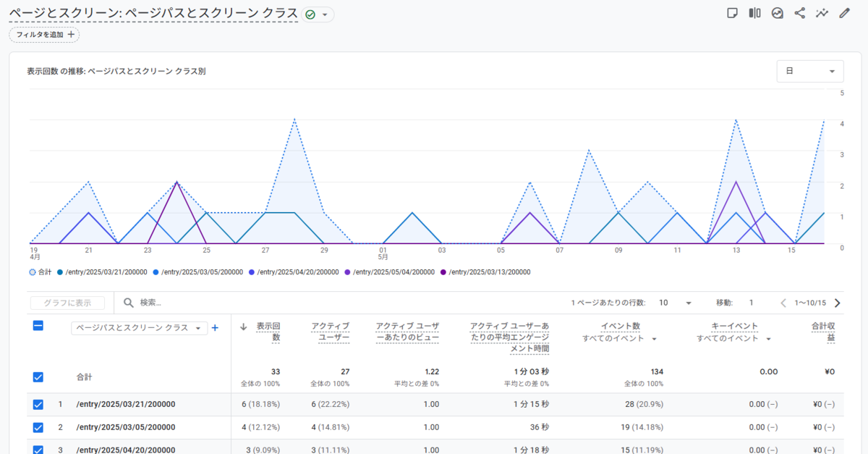Click the plus icon on フィルタを追加
The width and height of the screenshot is (868, 454).
[x=71, y=34]
